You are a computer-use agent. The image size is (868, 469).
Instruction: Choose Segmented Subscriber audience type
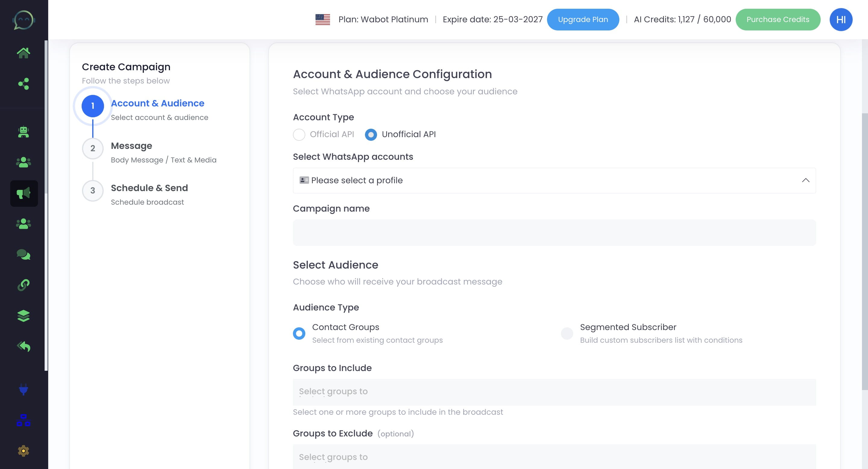click(567, 333)
